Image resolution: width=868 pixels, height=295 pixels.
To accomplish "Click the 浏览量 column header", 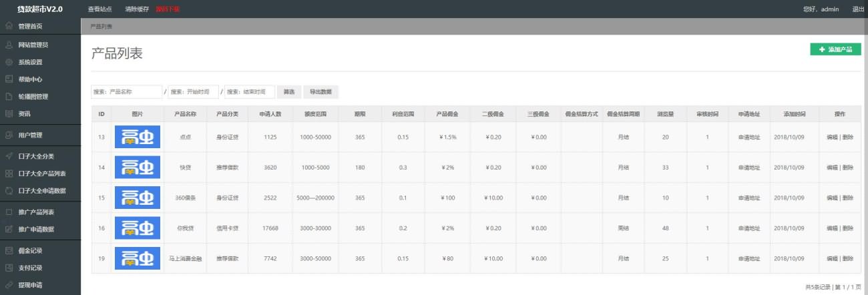I will click(665, 114).
